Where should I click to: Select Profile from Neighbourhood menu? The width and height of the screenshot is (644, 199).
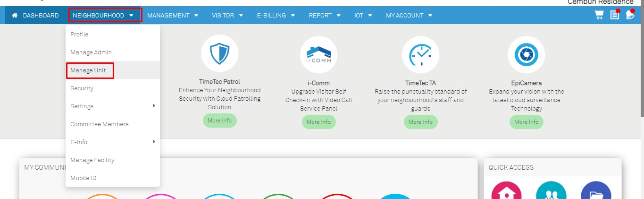click(113, 34)
